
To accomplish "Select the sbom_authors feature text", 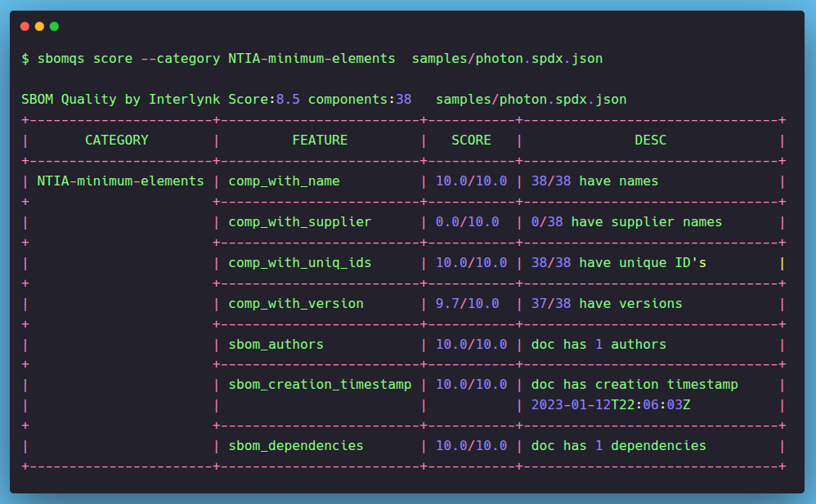I will pos(276,345).
